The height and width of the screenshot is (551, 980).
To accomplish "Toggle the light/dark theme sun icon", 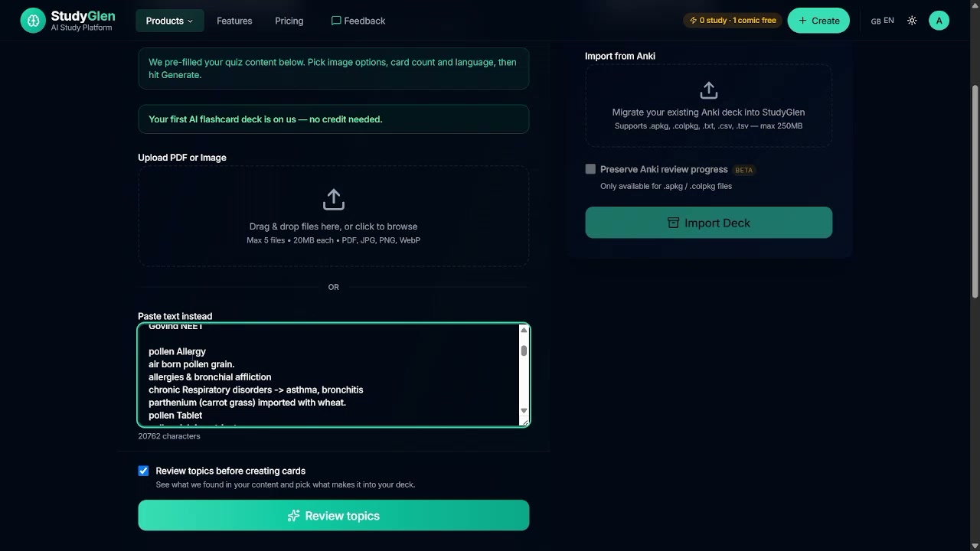I will [x=912, y=21].
